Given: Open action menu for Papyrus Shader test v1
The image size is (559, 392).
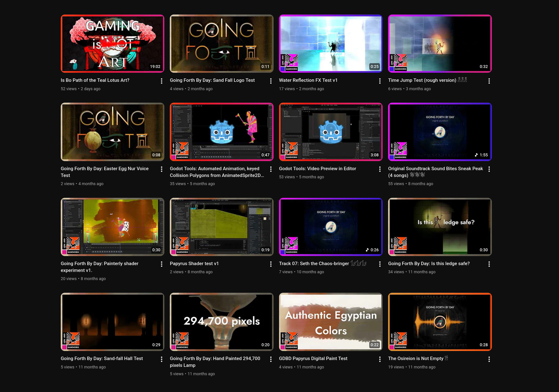Looking at the screenshot, I should pos(271,264).
